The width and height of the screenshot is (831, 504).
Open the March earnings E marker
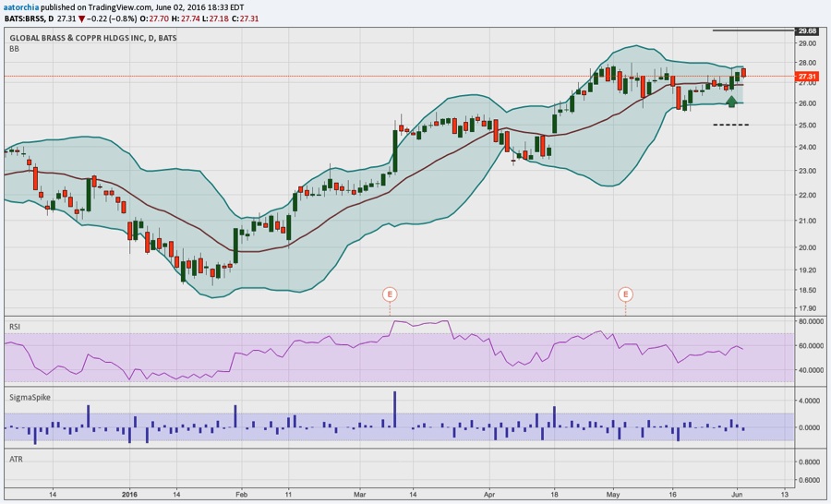(390, 294)
